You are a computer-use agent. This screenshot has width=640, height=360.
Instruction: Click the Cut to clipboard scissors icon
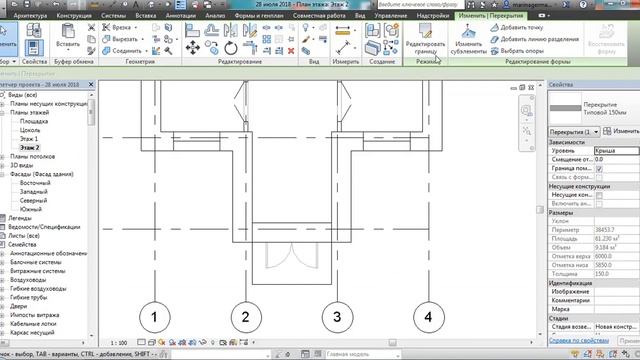pyautogui.click(x=92, y=27)
